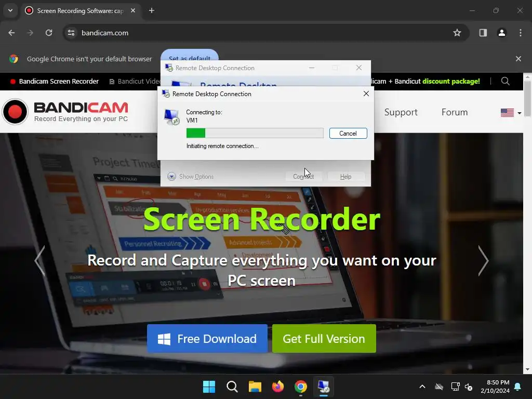Select Remote Desktop Connection taskbar icon

point(324,387)
